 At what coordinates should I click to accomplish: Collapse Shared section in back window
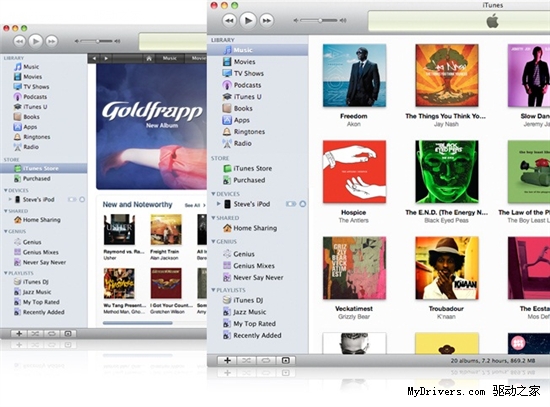(6, 211)
